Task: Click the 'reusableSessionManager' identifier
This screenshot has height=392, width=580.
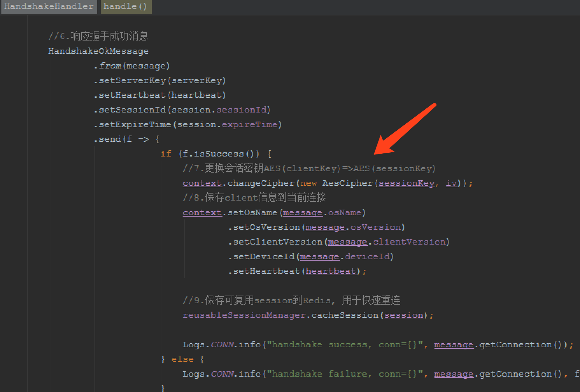Action: coord(244,315)
